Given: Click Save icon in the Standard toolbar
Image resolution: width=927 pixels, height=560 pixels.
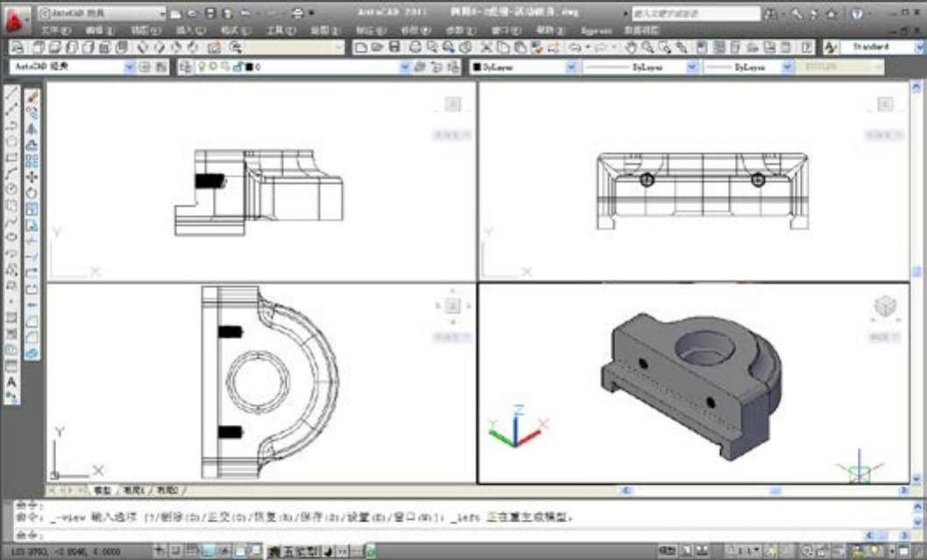Looking at the screenshot, I should click(395, 47).
